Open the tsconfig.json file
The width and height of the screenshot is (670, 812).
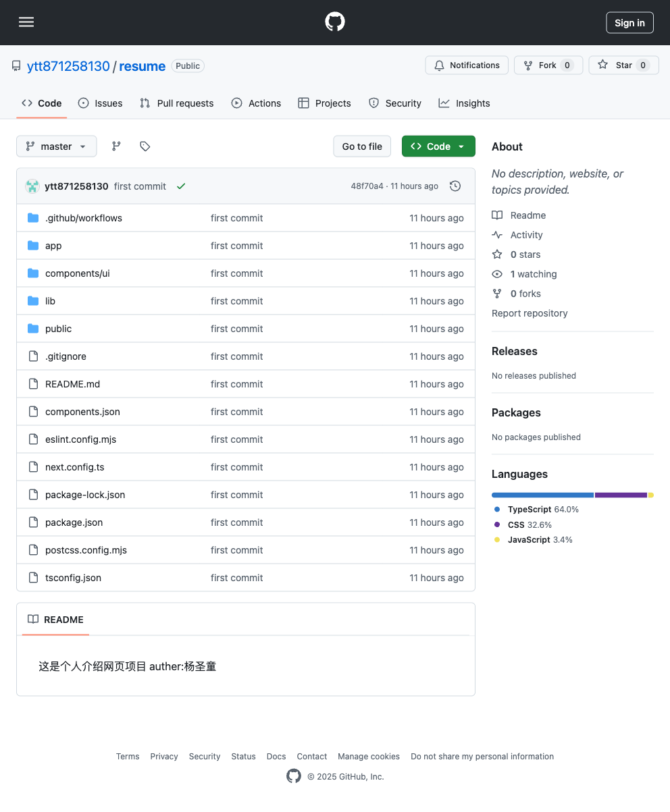(x=73, y=578)
